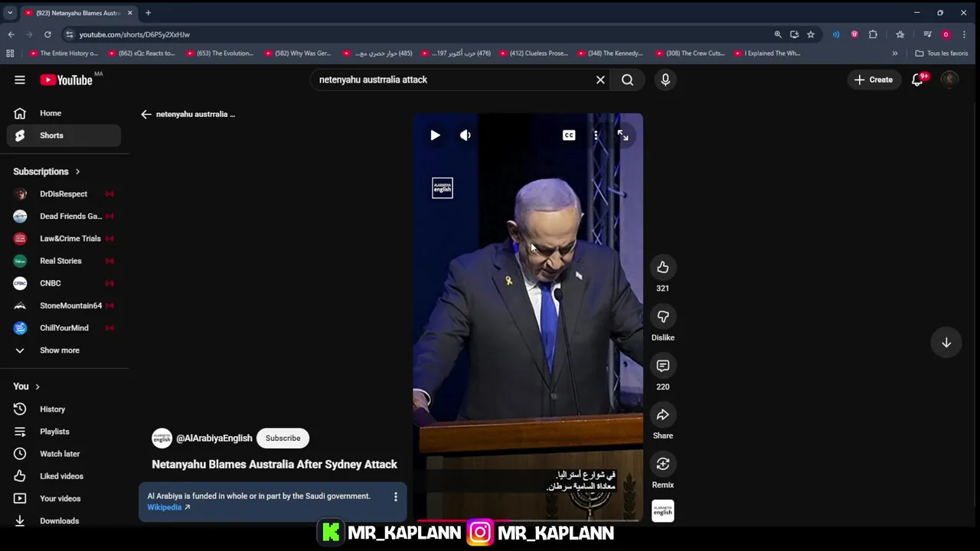Image resolution: width=980 pixels, height=551 pixels.
Task: Open 'The Entire History o...' bookmark
Action: click(64, 54)
